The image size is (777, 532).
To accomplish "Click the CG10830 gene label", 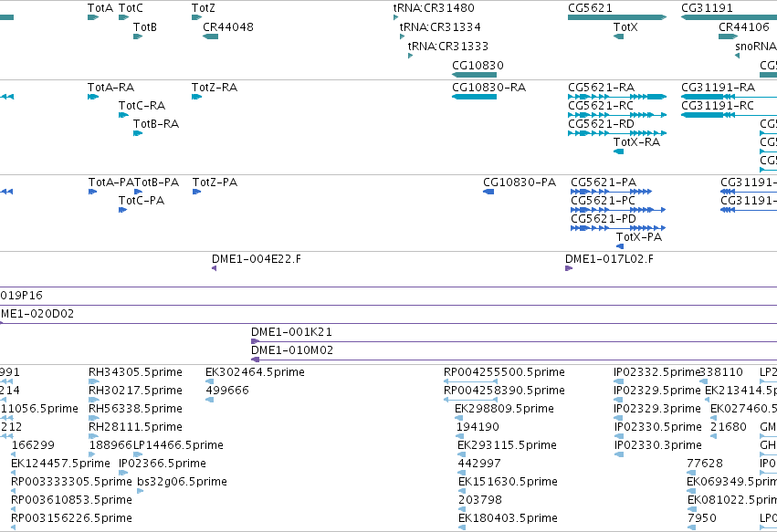I will point(478,66).
